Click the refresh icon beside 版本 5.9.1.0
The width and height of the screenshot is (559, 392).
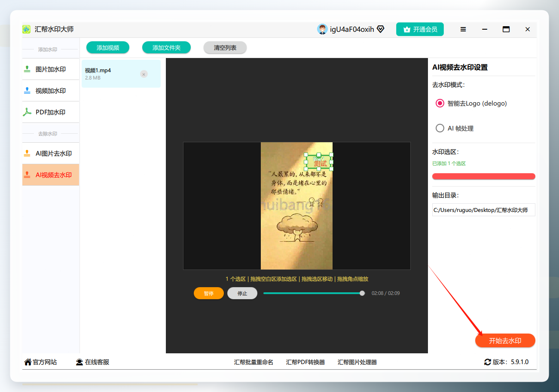point(488,362)
